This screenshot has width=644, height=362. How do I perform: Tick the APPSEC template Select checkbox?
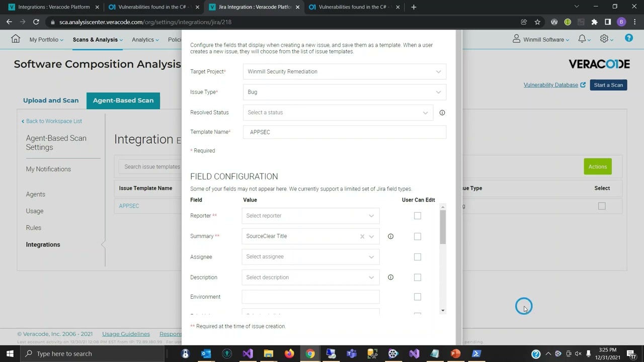tap(602, 206)
